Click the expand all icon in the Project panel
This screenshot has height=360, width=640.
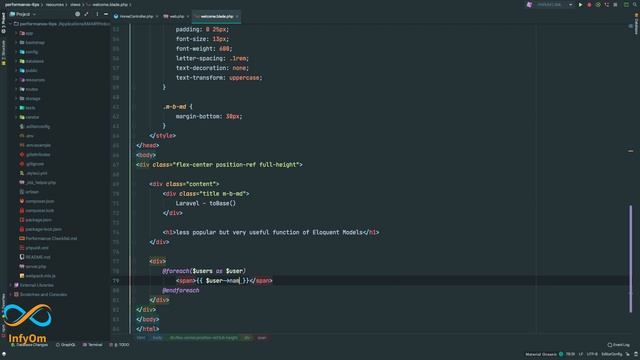coord(86,14)
